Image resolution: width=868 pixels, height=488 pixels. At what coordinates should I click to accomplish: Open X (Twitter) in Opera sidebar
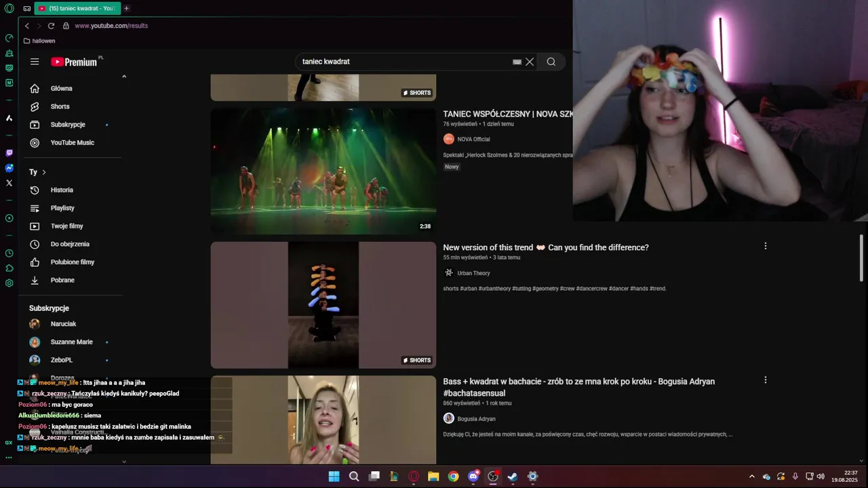(x=9, y=183)
